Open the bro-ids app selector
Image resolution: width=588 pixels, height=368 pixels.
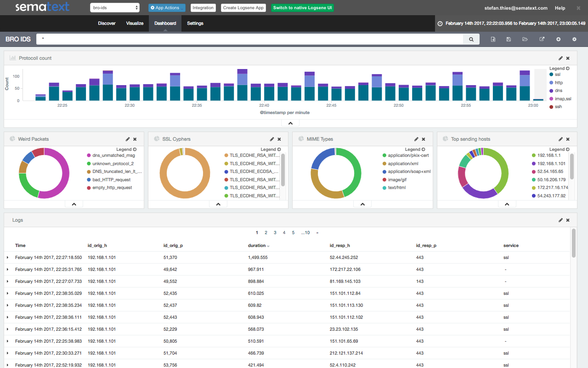[114, 7]
